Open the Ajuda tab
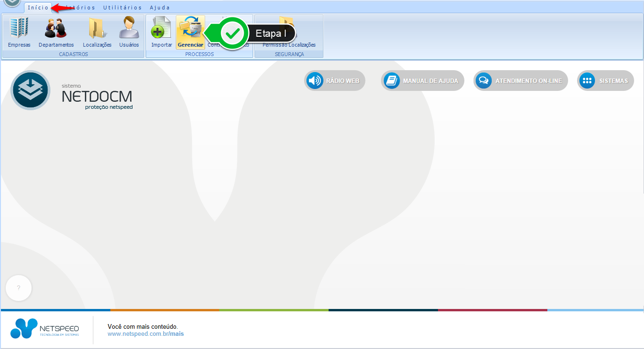Viewport: 644px width, 349px height. tap(160, 8)
